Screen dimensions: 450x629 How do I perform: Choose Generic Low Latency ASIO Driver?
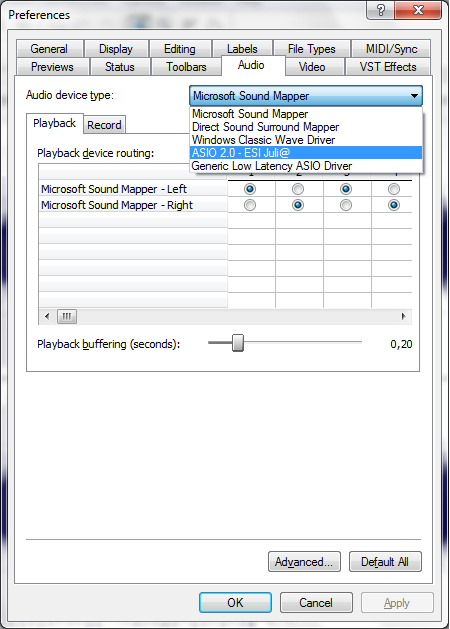click(x=306, y=166)
